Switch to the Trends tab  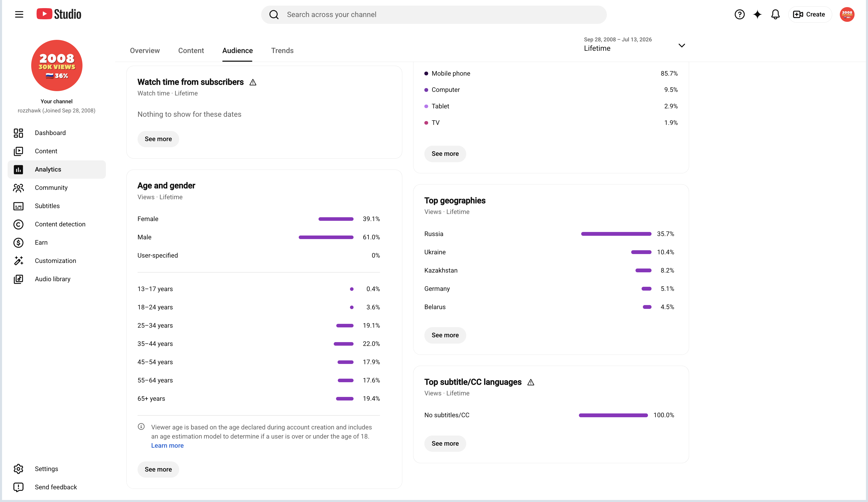pos(282,51)
